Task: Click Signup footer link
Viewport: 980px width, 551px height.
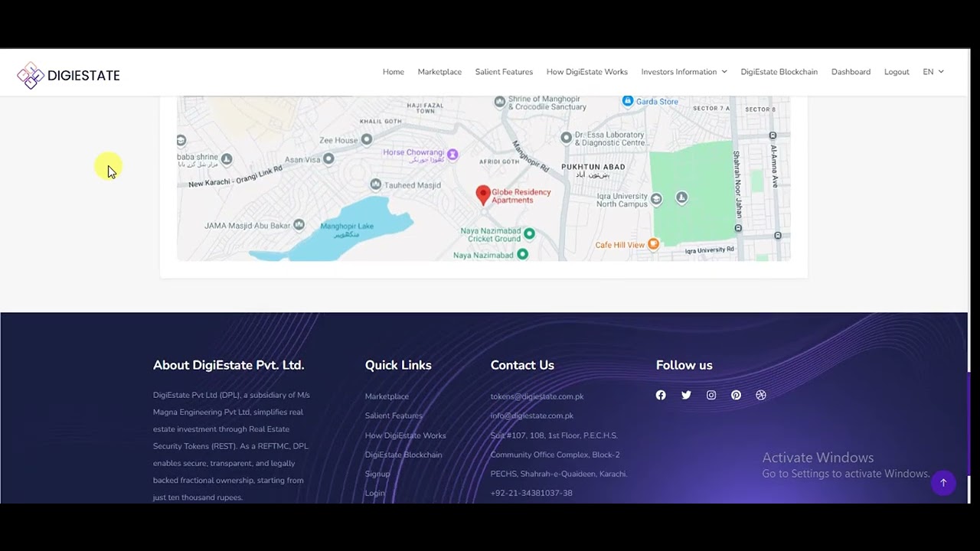Action: (377, 474)
